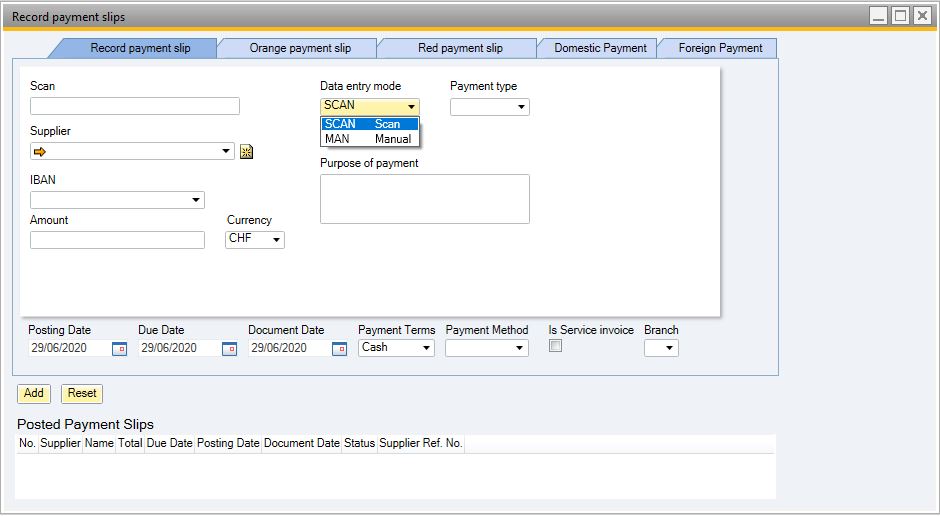Select the SCAN Scan option
The width and height of the screenshot is (940, 516).
click(370, 124)
